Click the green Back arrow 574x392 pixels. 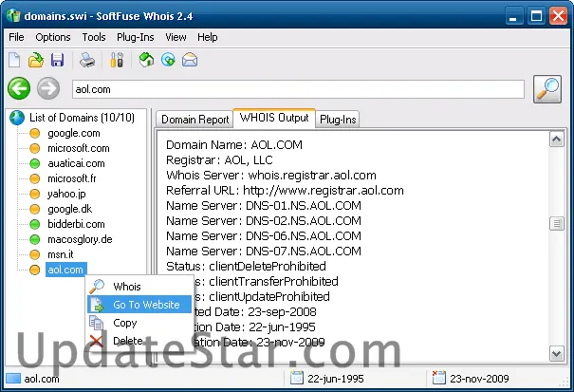[19, 88]
